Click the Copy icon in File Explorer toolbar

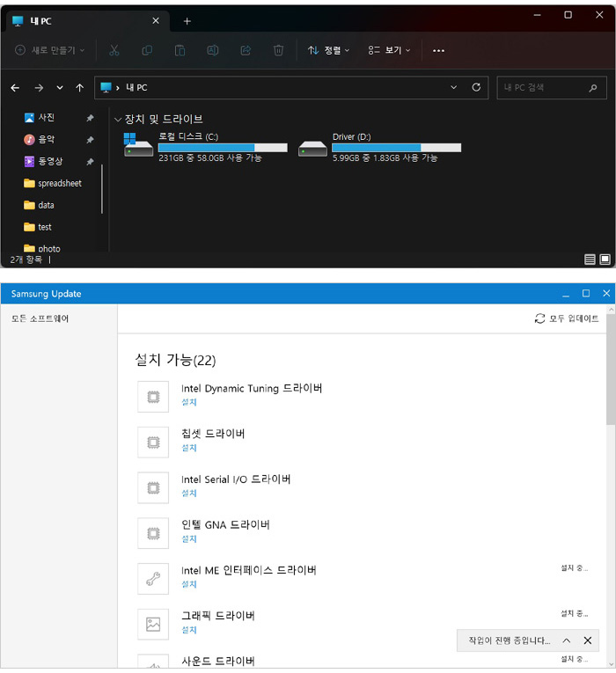(147, 50)
